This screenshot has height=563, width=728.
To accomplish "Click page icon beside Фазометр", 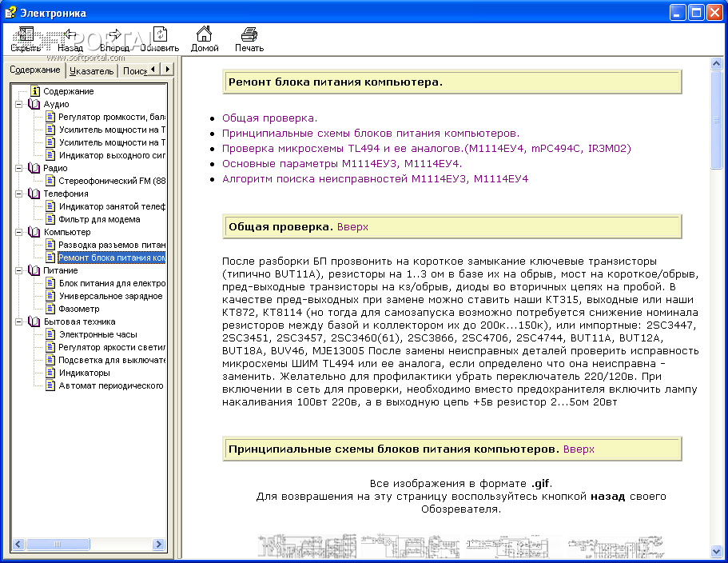I will pyautogui.click(x=50, y=309).
